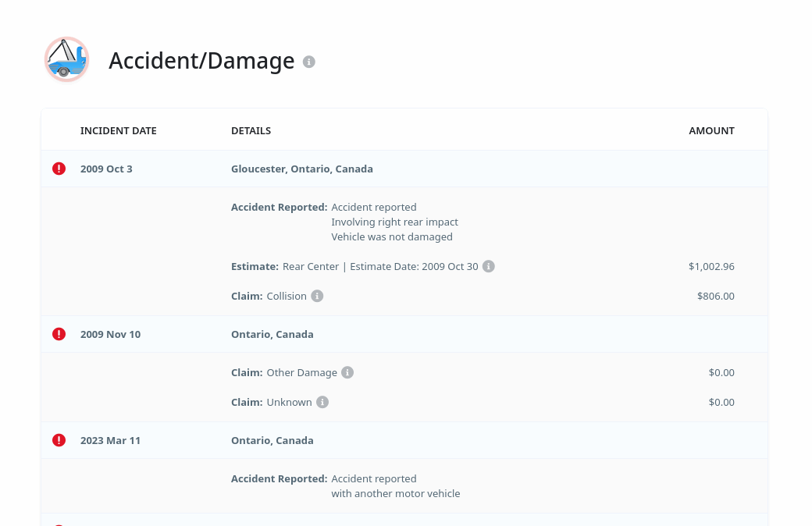This screenshot has width=812, height=526.
Task: Click the $0.00 amount for Other Damage
Action: click(x=721, y=372)
